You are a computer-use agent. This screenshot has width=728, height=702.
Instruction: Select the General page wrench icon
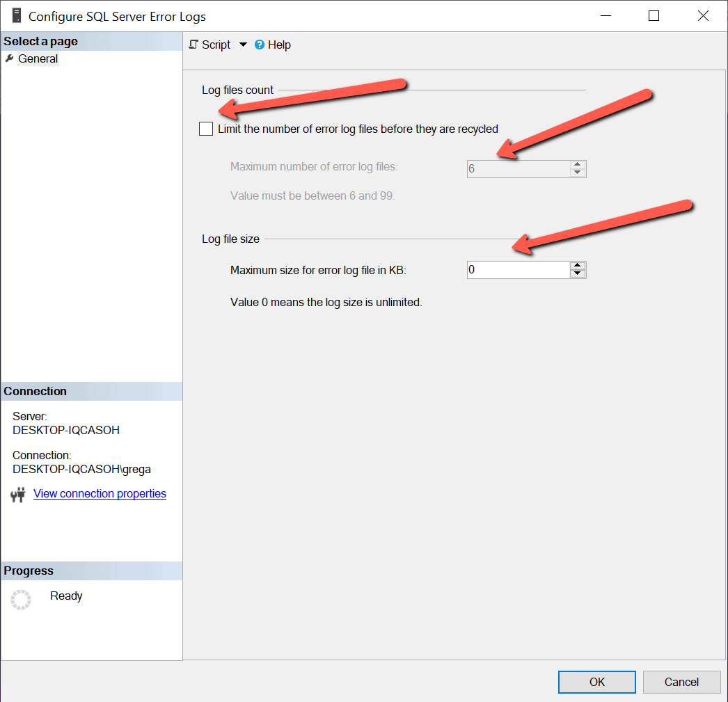tap(8, 58)
